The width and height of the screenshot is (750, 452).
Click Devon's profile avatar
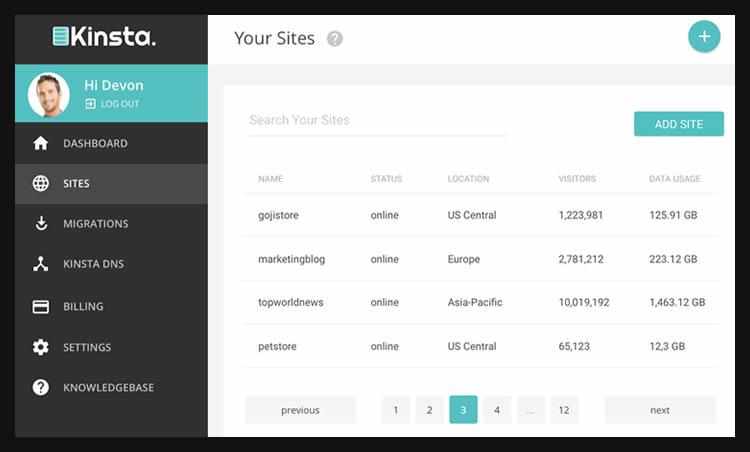click(x=49, y=94)
